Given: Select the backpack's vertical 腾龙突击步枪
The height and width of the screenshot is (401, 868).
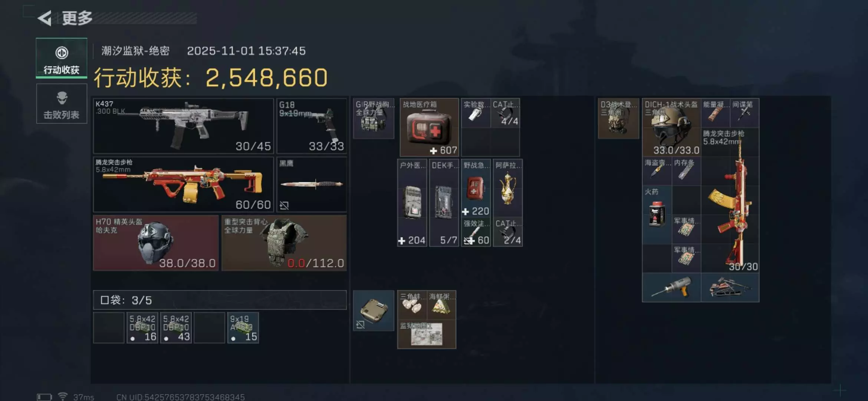Looking at the screenshot, I should [730, 200].
